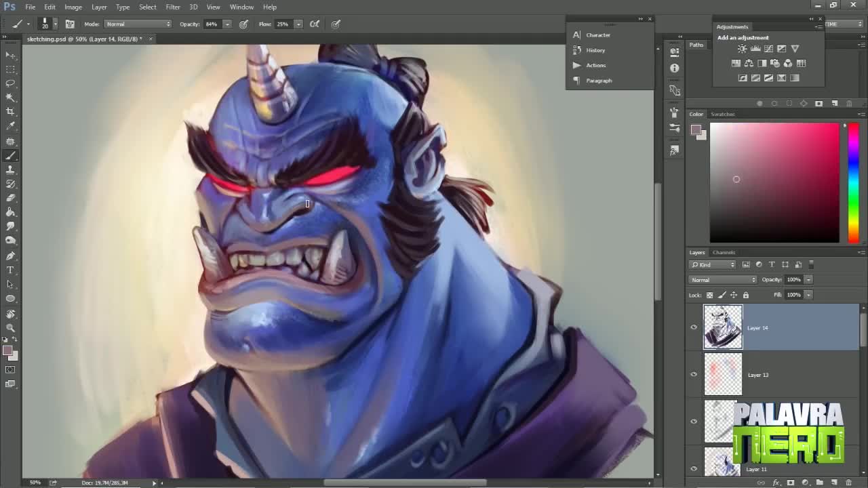The height and width of the screenshot is (488, 868).
Task: Select the Paint Bucket tool
Action: click(10, 213)
